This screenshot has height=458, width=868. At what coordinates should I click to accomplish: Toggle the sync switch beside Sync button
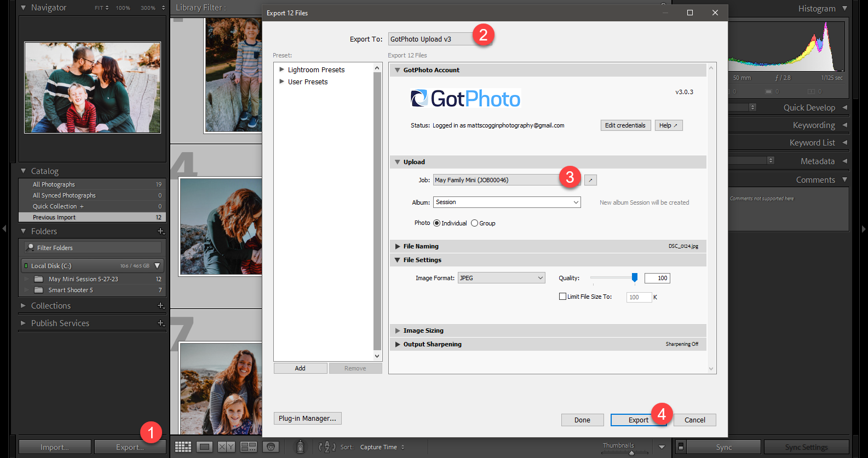(x=681, y=447)
